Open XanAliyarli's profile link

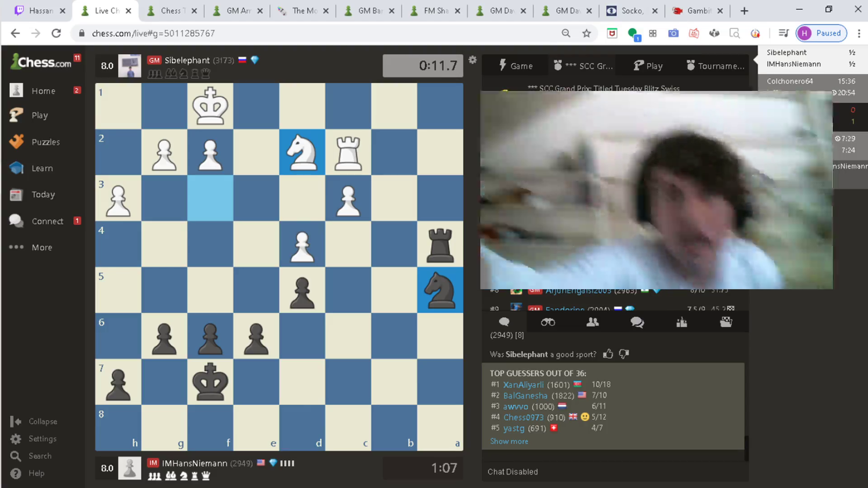tap(523, 384)
